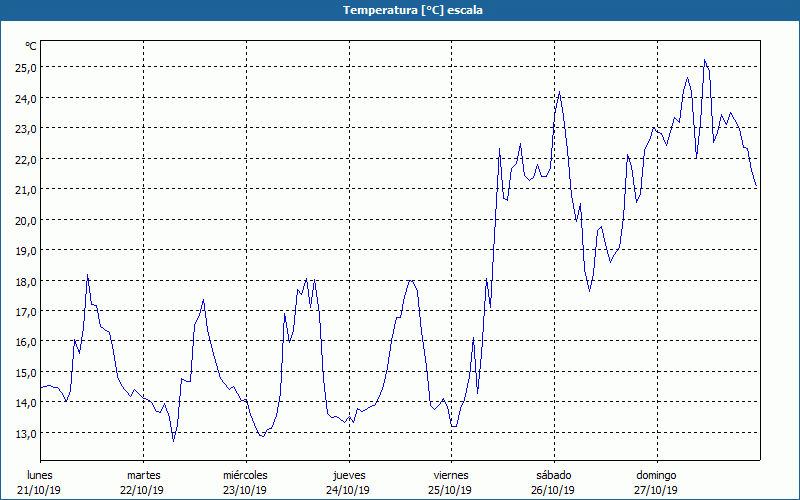
Task: Select the 24,0 axis value
Action: click(x=26, y=98)
